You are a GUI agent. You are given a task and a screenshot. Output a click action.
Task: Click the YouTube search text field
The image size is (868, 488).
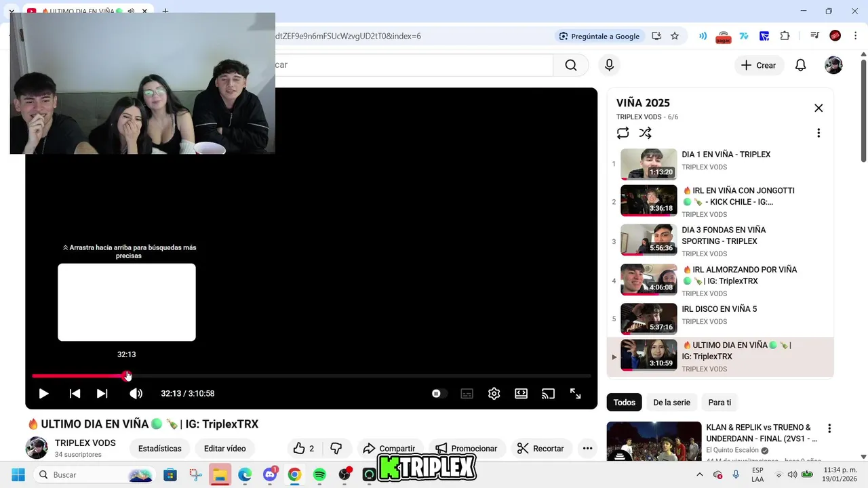pyautogui.click(x=414, y=65)
